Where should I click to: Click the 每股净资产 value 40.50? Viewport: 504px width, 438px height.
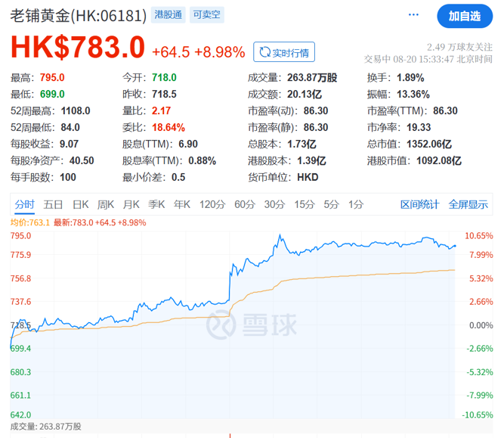[82, 161]
